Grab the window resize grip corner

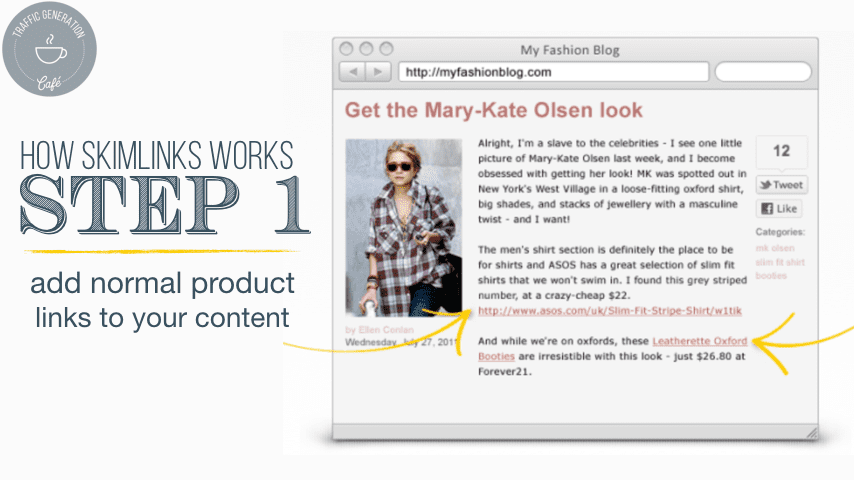point(811,432)
